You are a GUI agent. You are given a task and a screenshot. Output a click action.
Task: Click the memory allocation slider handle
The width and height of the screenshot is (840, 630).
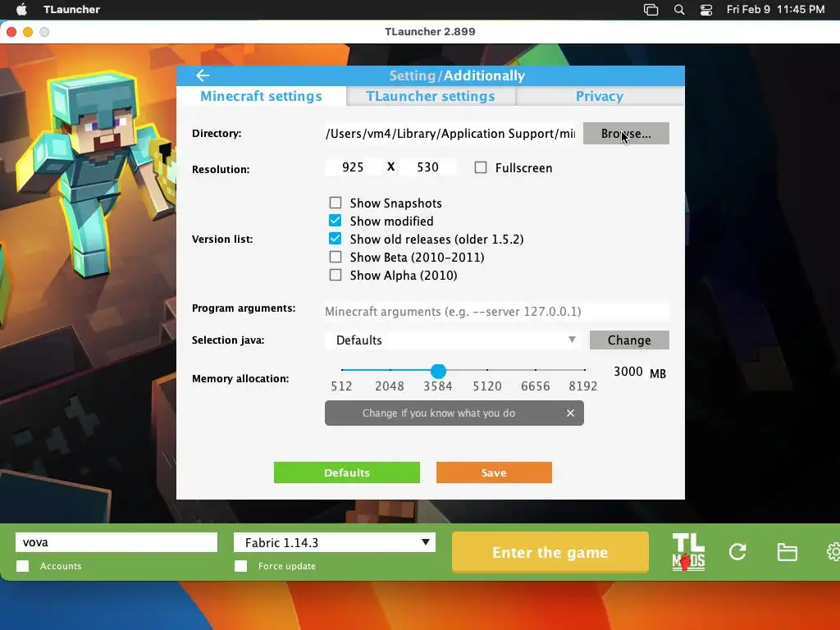coord(438,370)
